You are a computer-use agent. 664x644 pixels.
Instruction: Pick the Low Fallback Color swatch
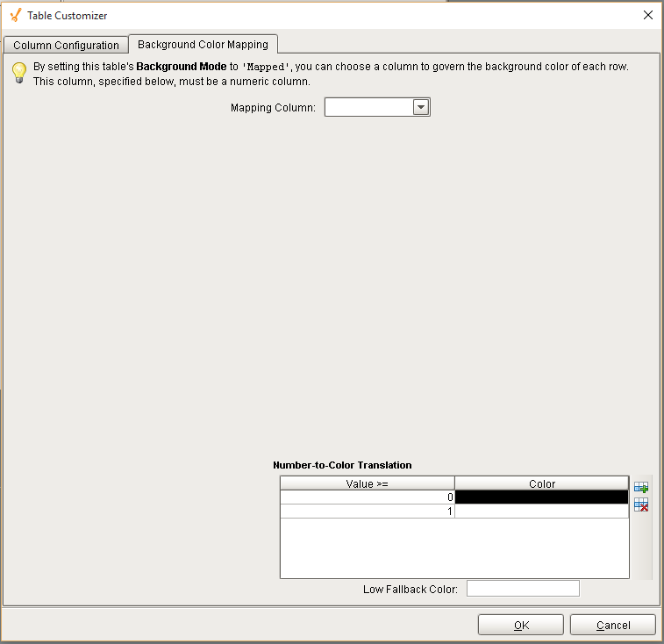click(x=523, y=589)
